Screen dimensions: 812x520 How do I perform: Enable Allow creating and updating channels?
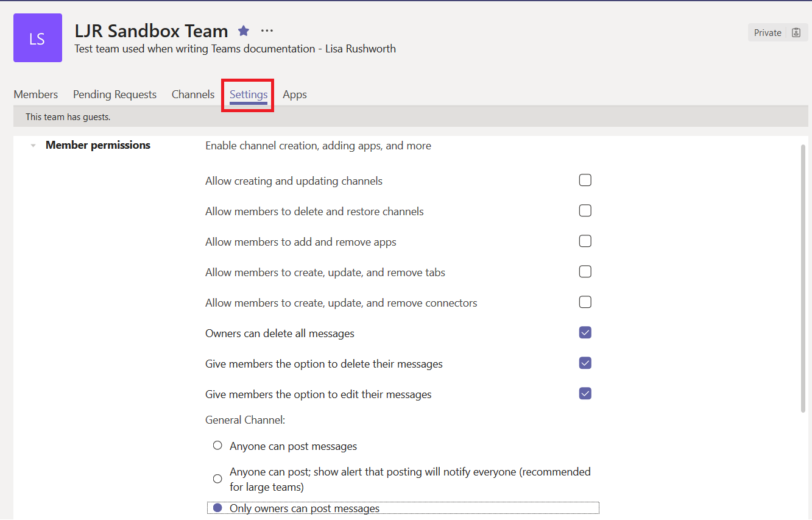[585, 180]
